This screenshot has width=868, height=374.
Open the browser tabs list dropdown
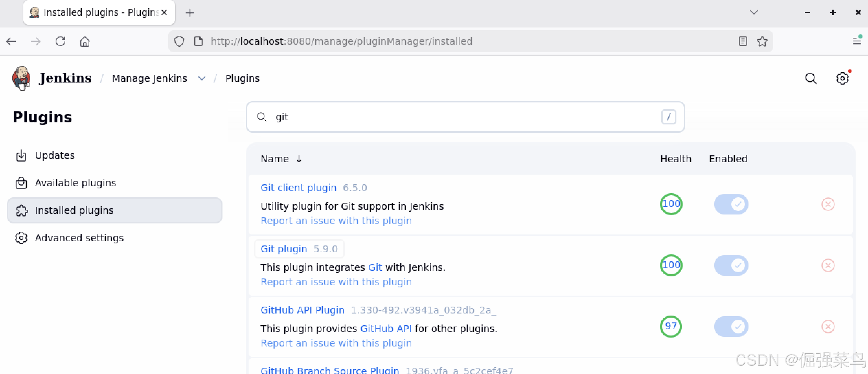pyautogui.click(x=754, y=12)
